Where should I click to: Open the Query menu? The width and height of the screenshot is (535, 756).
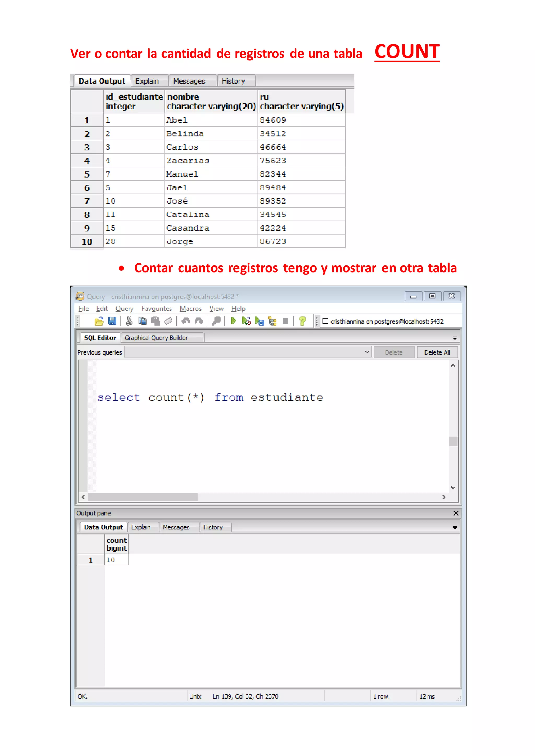click(125, 309)
